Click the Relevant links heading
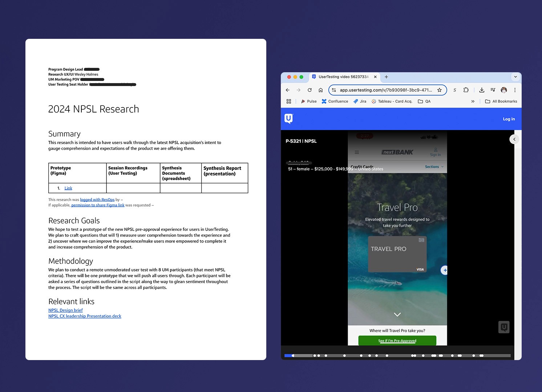This screenshot has width=542, height=392. tap(71, 302)
